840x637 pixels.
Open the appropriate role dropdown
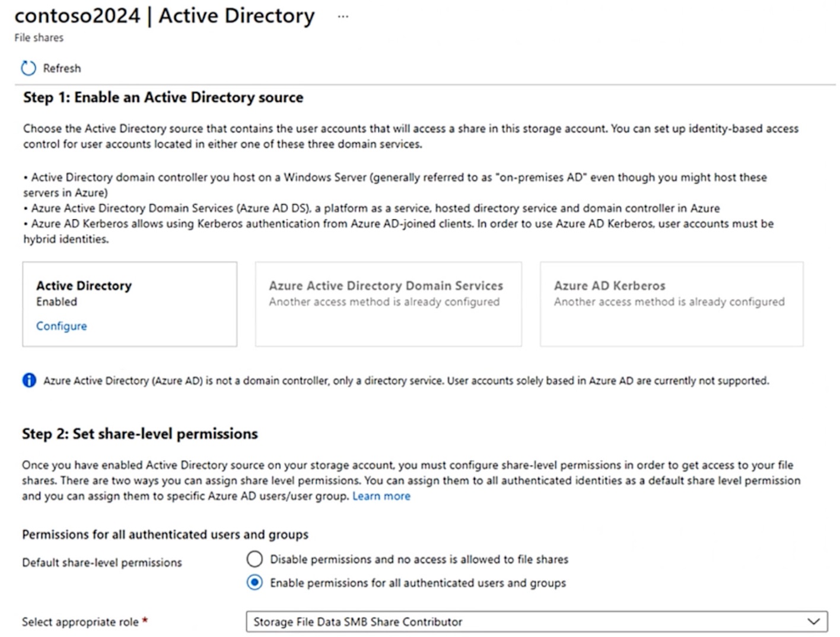coord(534,622)
